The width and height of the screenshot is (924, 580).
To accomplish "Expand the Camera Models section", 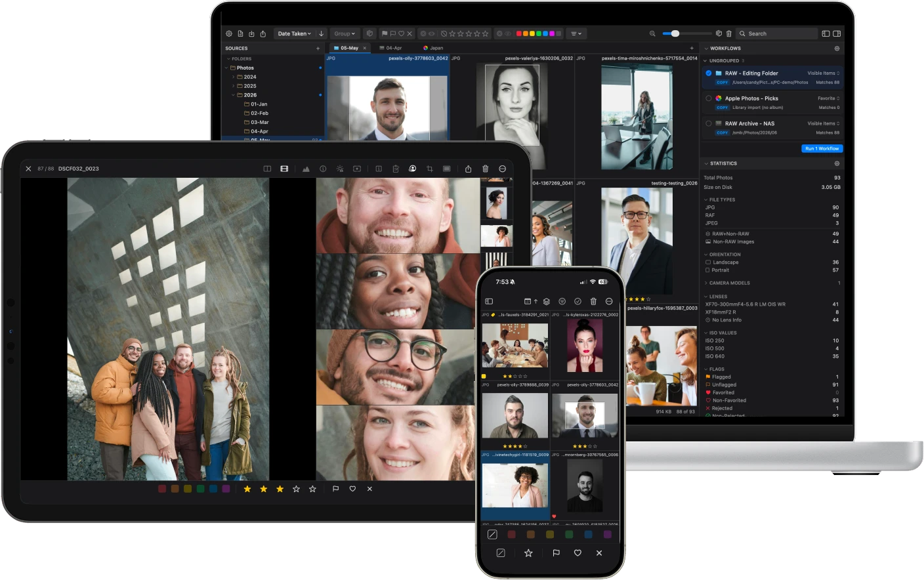I will (706, 283).
